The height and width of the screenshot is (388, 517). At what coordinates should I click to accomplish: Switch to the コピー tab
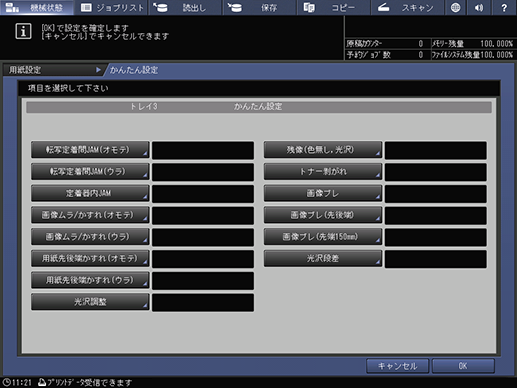tap(334, 7)
